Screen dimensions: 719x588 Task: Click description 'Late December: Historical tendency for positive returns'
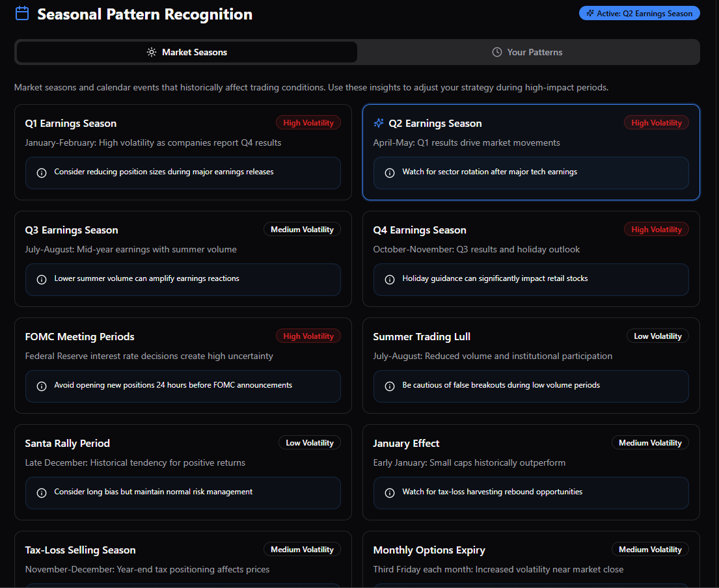135,463
